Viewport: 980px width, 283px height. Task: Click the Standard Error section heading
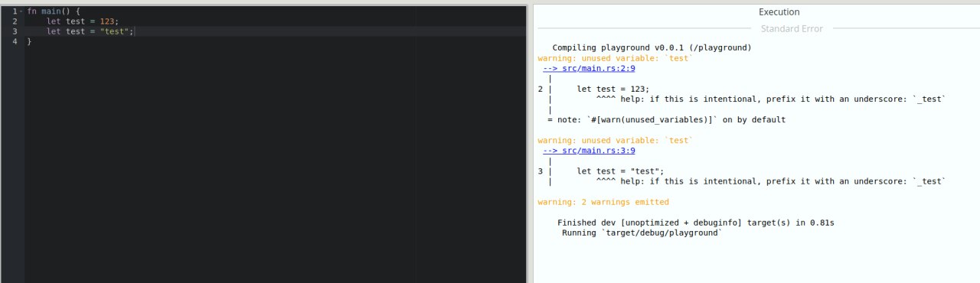792,29
